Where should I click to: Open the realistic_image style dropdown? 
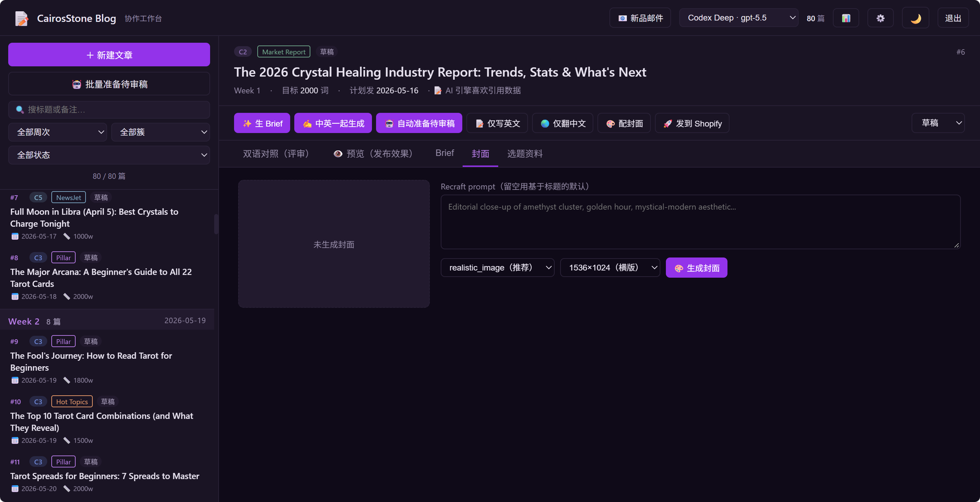[x=497, y=267]
